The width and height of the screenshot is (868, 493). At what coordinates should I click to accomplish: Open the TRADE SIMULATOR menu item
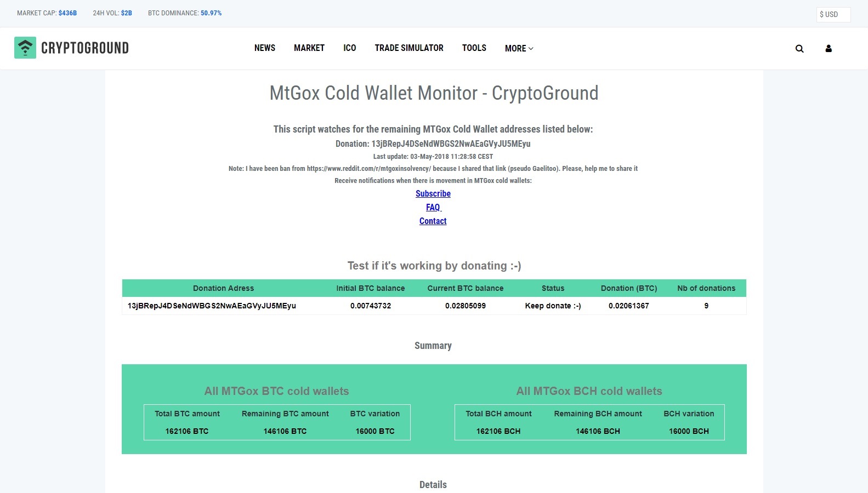tap(409, 48)
